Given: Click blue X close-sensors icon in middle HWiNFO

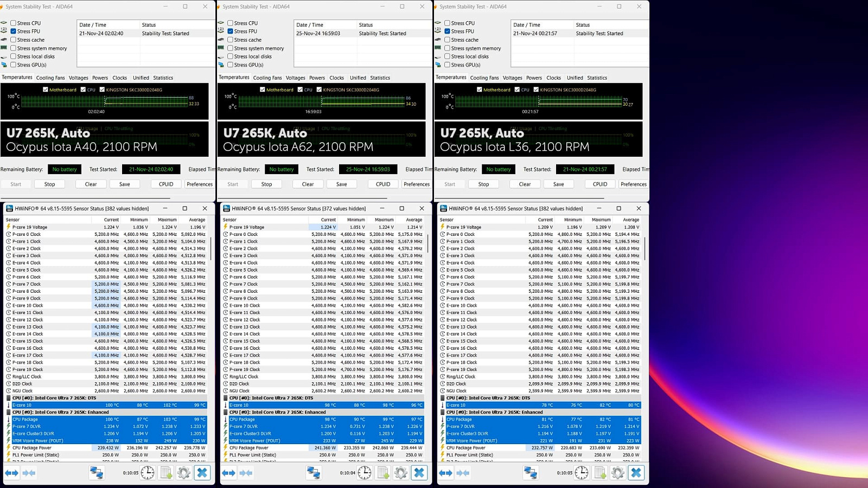Looking at the screenshot, I should 419,473.
